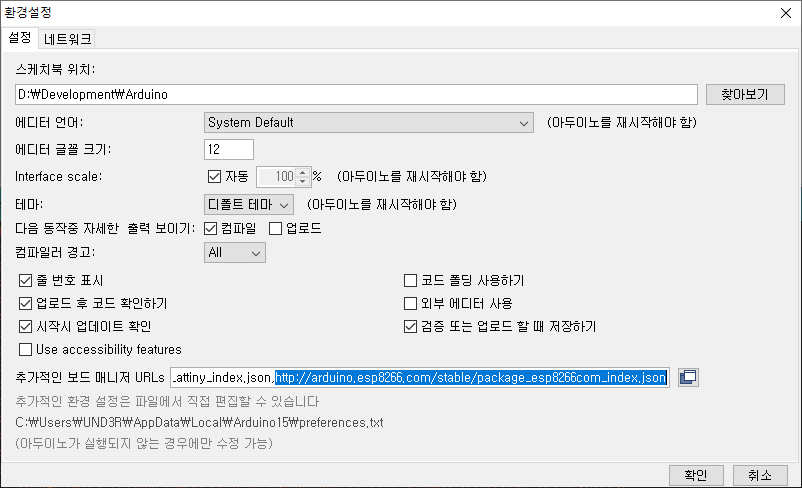
Task: Open the 컴파일러 경고 All dropdown
Action: click(x=235, y=253)
